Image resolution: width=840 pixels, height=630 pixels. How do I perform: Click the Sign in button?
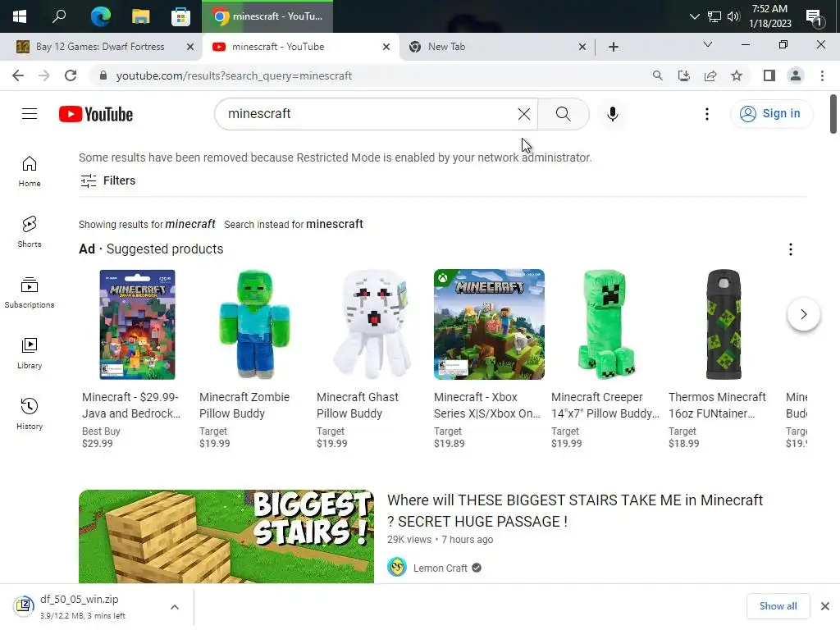pos(771,113)
